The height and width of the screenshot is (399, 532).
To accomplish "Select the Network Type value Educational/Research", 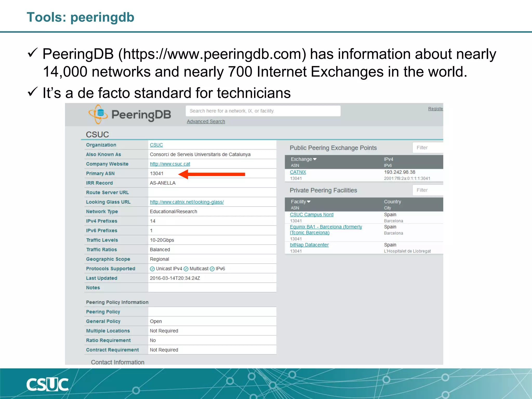I will click(x=174, y=212).
